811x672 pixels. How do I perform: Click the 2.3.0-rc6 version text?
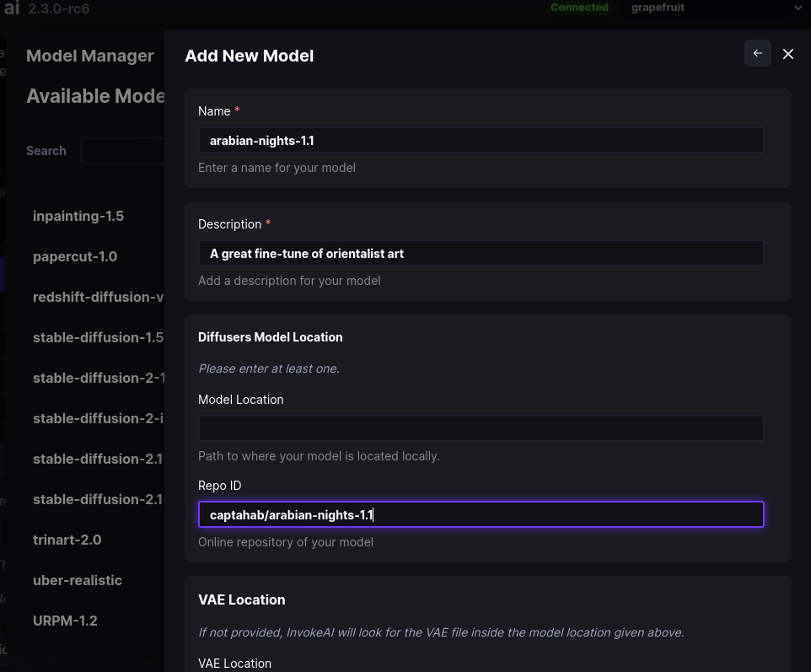pyautogui.click(x=59, y=8)
